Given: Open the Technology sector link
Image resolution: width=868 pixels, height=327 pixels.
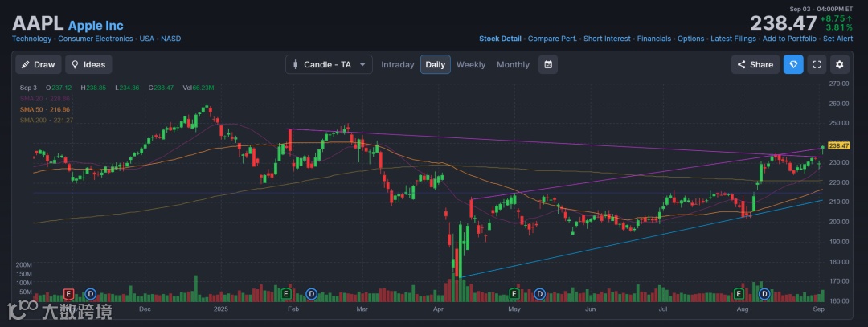Looking at the screenshot, I should pos(31,39).
